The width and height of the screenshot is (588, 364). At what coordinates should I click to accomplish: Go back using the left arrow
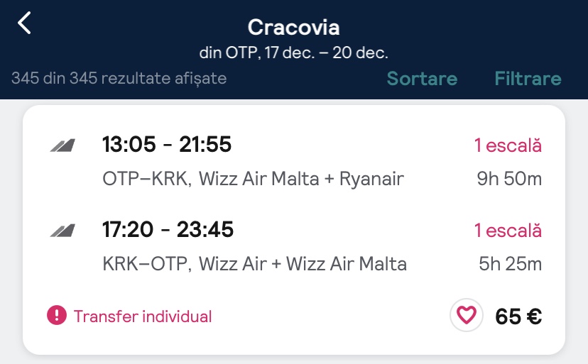pos(25,23)
